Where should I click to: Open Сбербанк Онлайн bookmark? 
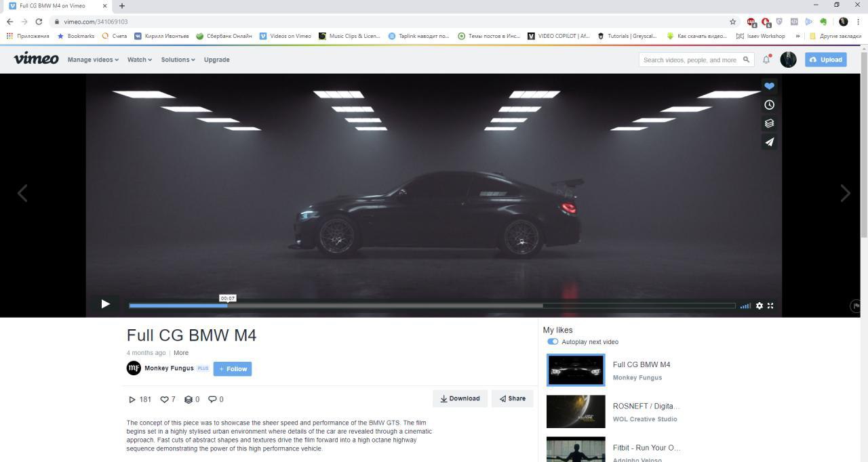point(224,36)
